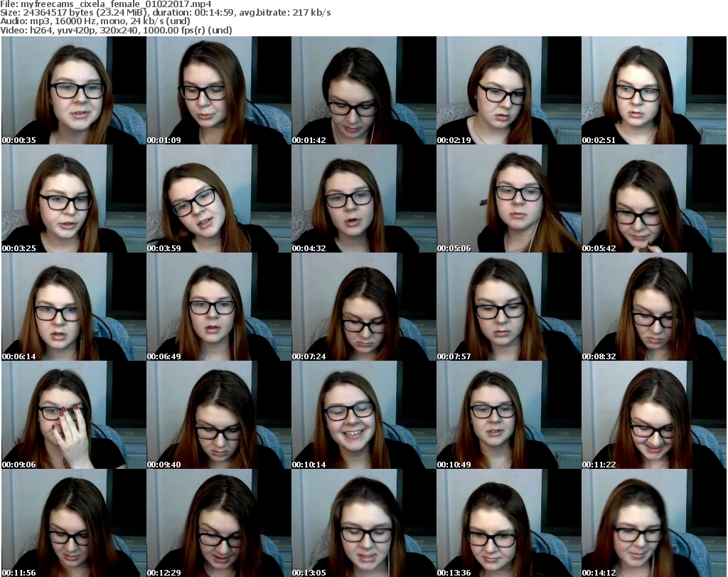This screenshot has width=728, height=577.
Task: Open the 00:09:06 frame with hand on face
Action: click(74, 415)
